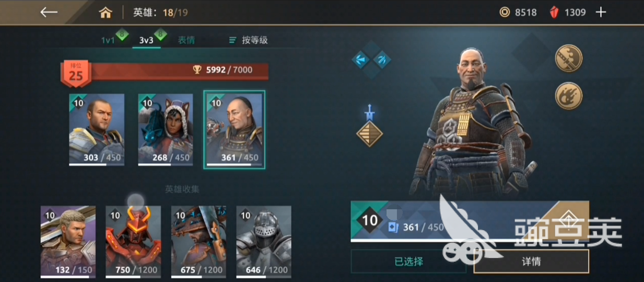Tap the upgrade arrow on hero bar
This screenshot has height=282, width=644.
(569, 217)
